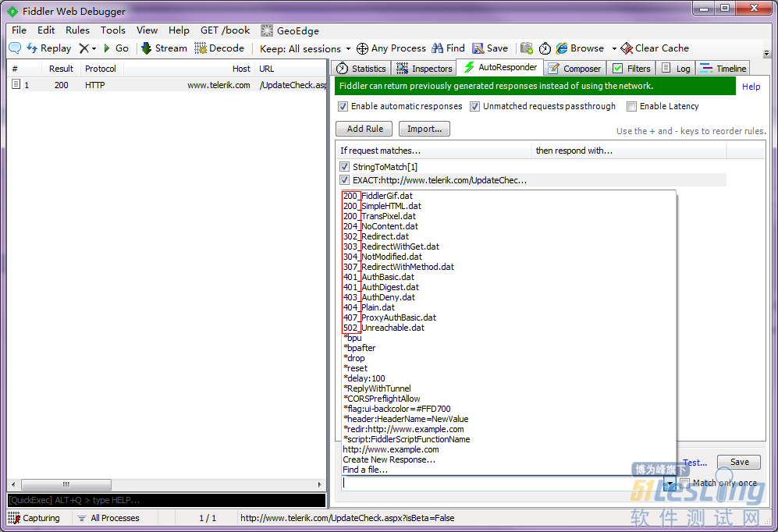Toggle the Capturing status indicator

point(34,518)
